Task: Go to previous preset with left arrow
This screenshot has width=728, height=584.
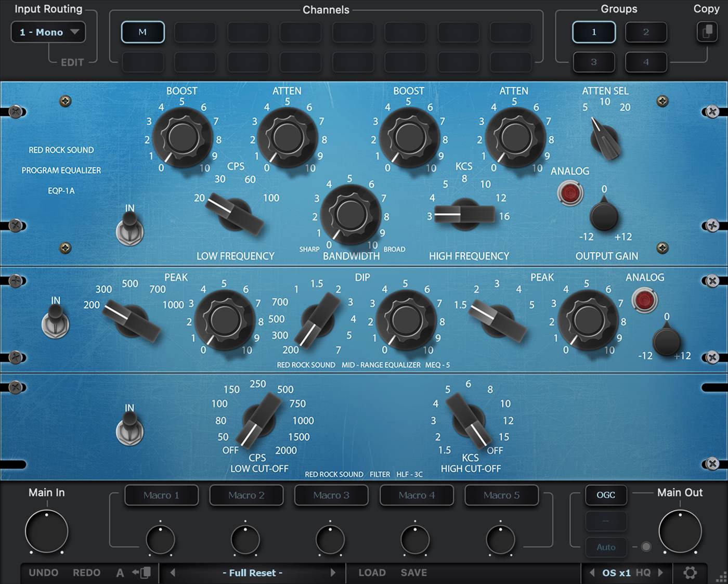Action: pyautogui.click(x=173, y=573)
